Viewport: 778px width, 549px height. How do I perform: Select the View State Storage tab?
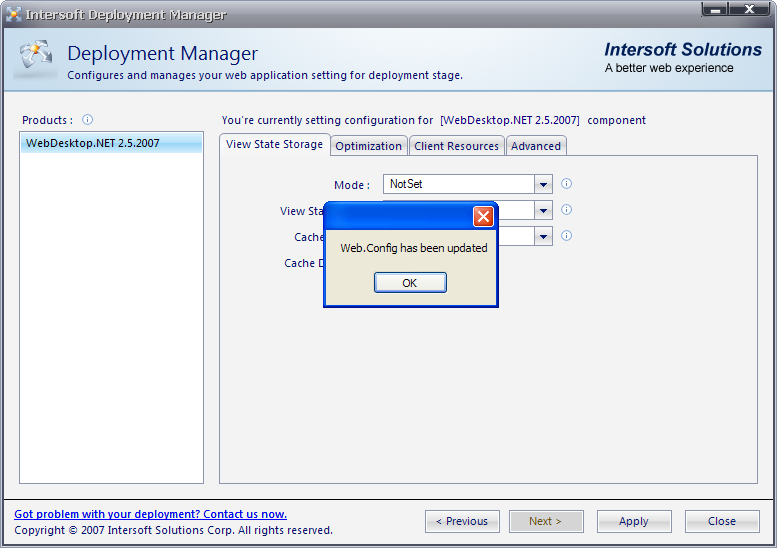[274, 144]
